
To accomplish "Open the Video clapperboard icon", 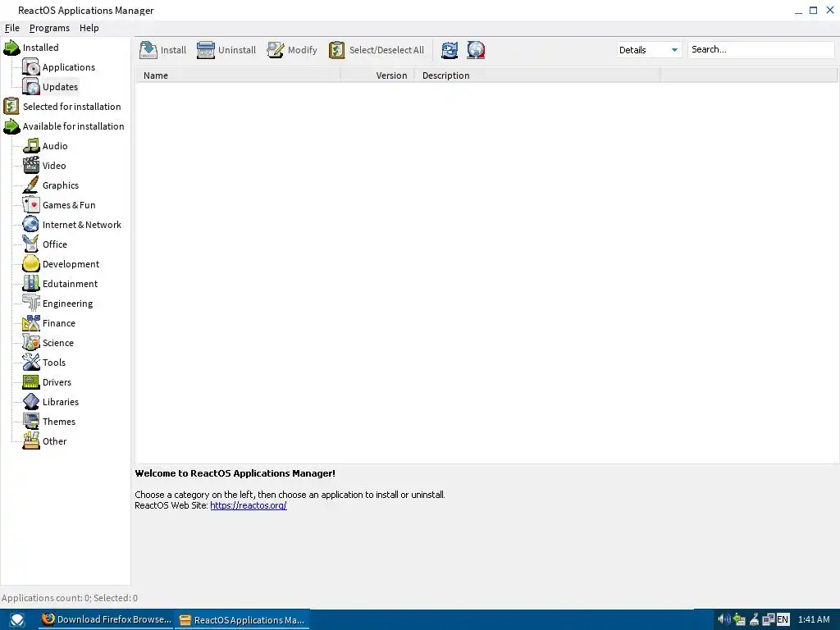I will pos(31,166).
